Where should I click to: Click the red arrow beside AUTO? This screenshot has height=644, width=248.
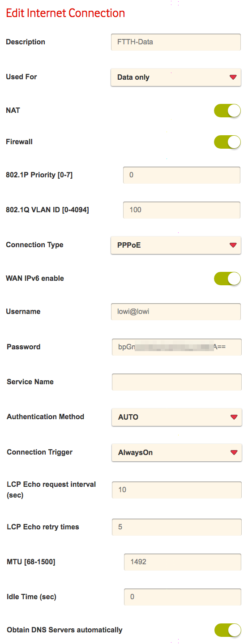click(x=234, y=417)
